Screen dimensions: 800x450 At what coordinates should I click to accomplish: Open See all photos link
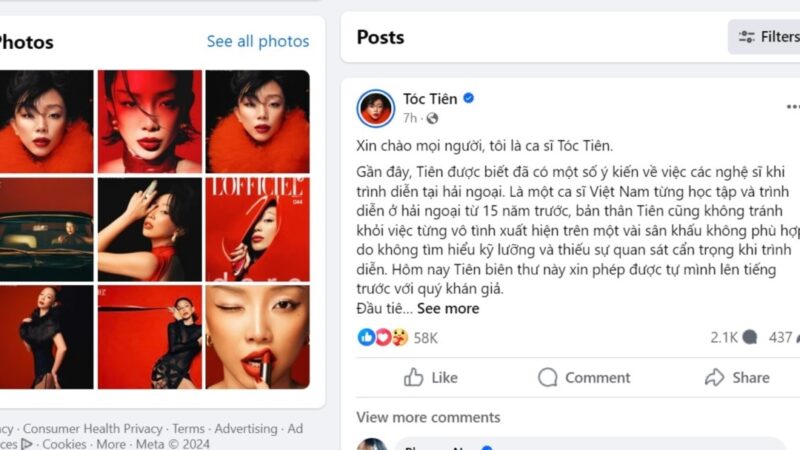(258, 41)
